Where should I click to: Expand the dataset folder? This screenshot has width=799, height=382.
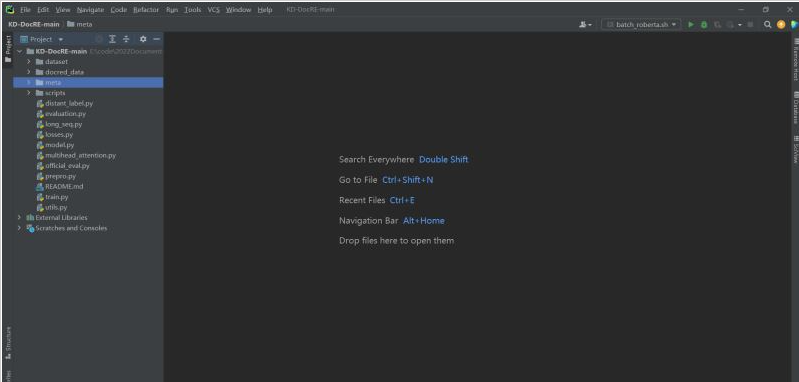pos(29,62)
